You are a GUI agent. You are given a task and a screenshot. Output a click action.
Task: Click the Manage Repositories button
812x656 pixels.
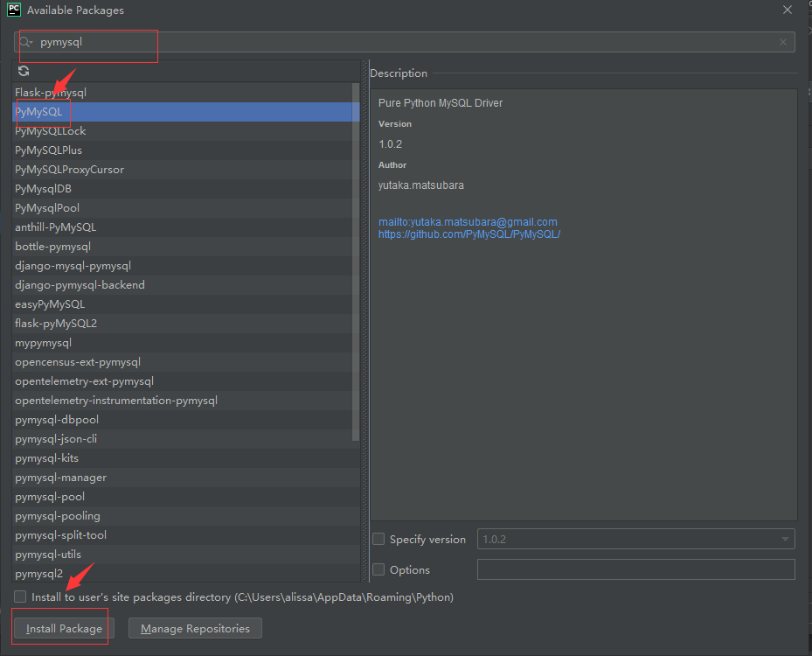tap(195, 628)
